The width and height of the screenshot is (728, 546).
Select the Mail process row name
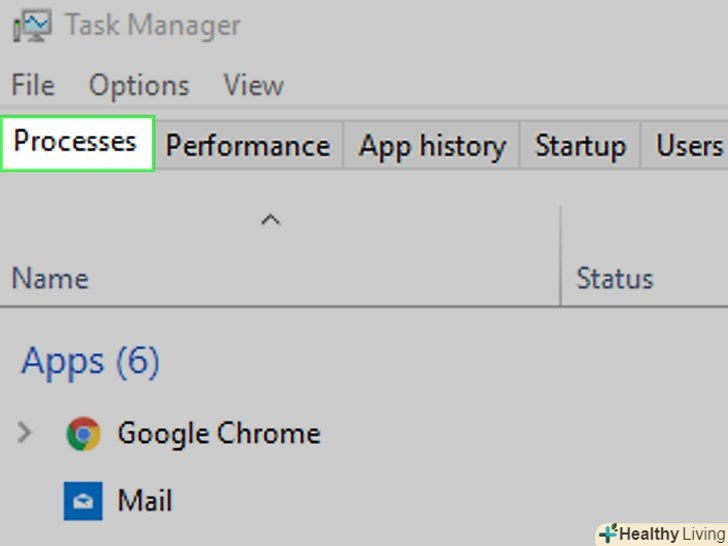pyautogui.click(x=145, y=501)
